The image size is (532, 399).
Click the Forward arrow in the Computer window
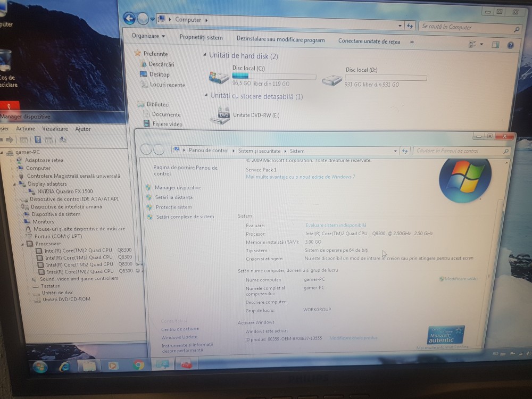(143, 19)
